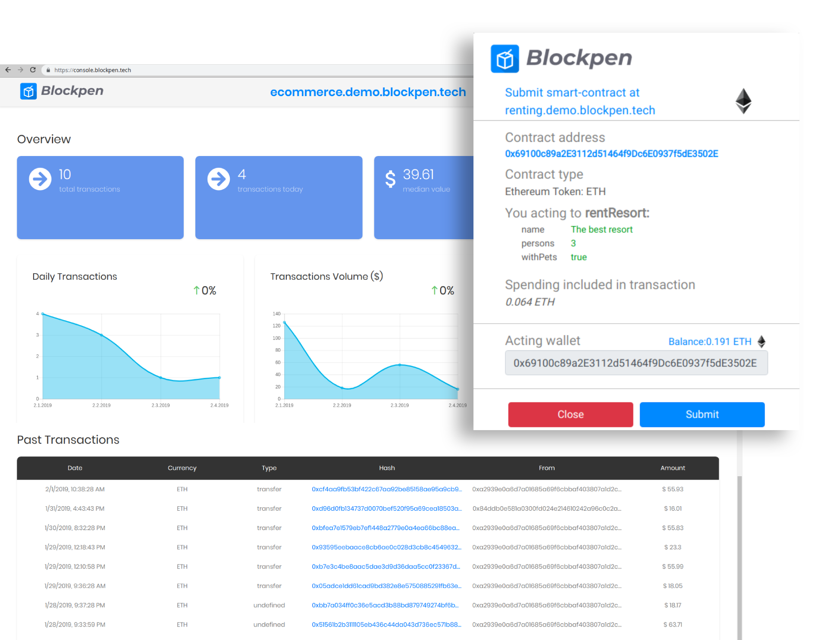
Task: Click the small Ethereum icon beside balance
Action: coord(762,342)
